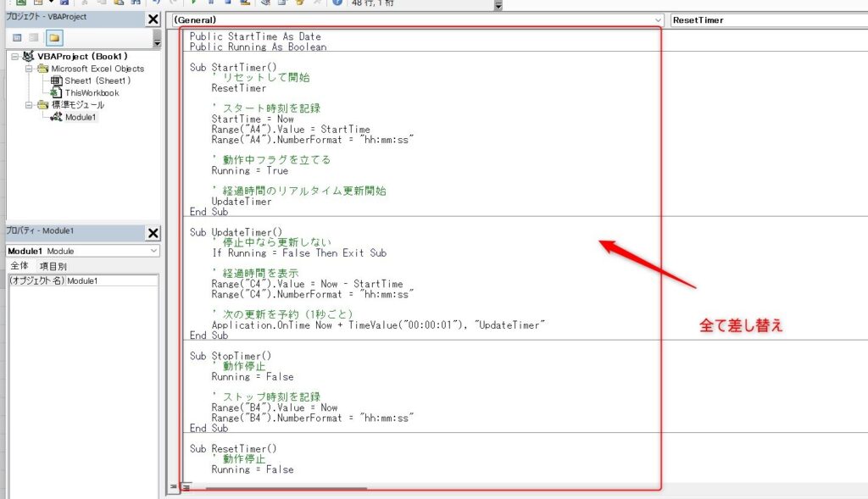Click the 'StartTime = Now' line
Viewport: 868px width, 499px height.
coord(253,119)
